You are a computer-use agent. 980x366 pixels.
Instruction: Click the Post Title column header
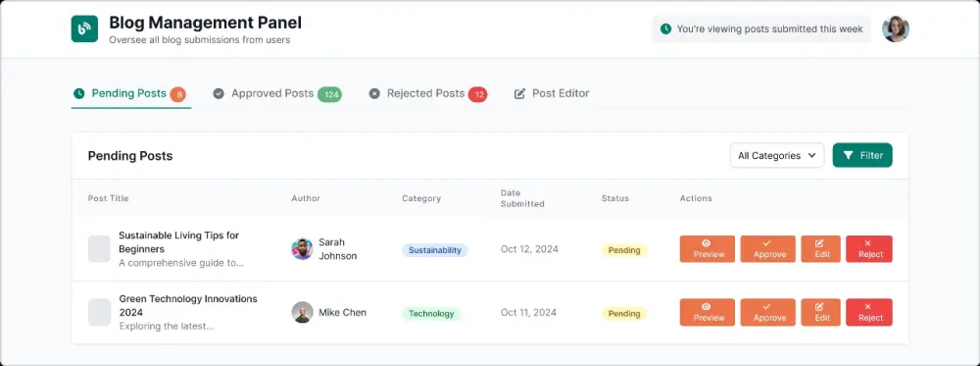[x=108, y=198]
